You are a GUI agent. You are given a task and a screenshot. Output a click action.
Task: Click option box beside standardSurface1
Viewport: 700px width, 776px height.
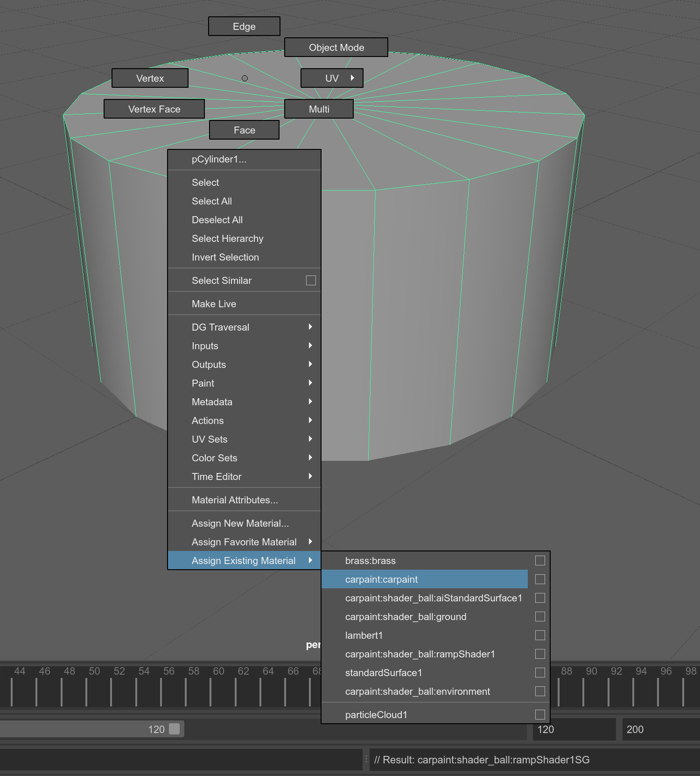click(540, 672)
